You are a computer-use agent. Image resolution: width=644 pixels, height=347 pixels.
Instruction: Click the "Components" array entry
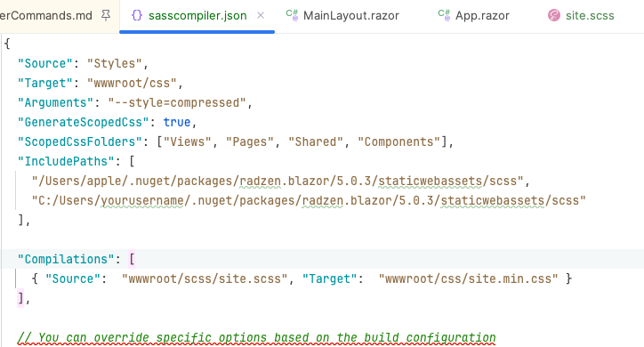pyautogui.click(x=398, y=142)
